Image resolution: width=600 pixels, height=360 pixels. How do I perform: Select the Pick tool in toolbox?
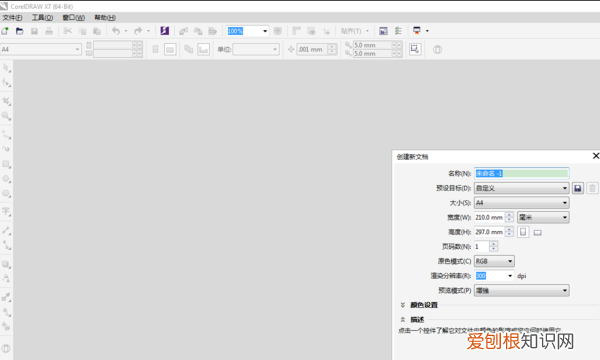(x=6, y=68)
